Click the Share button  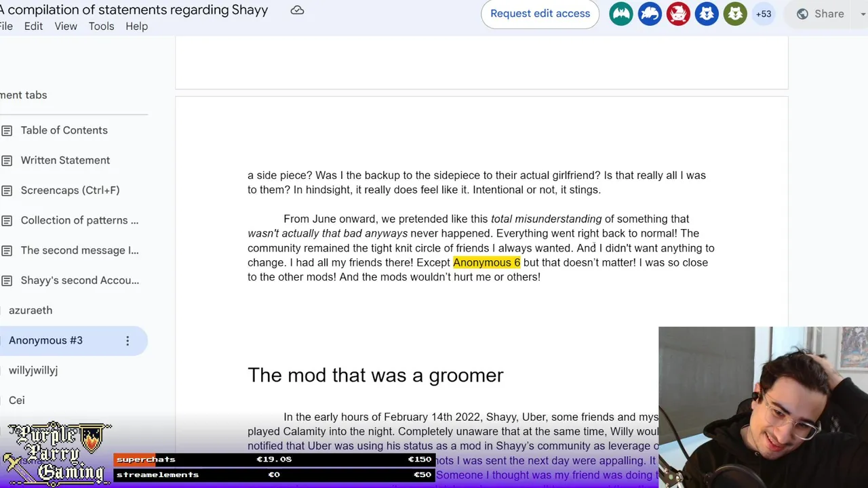point(821,14)
